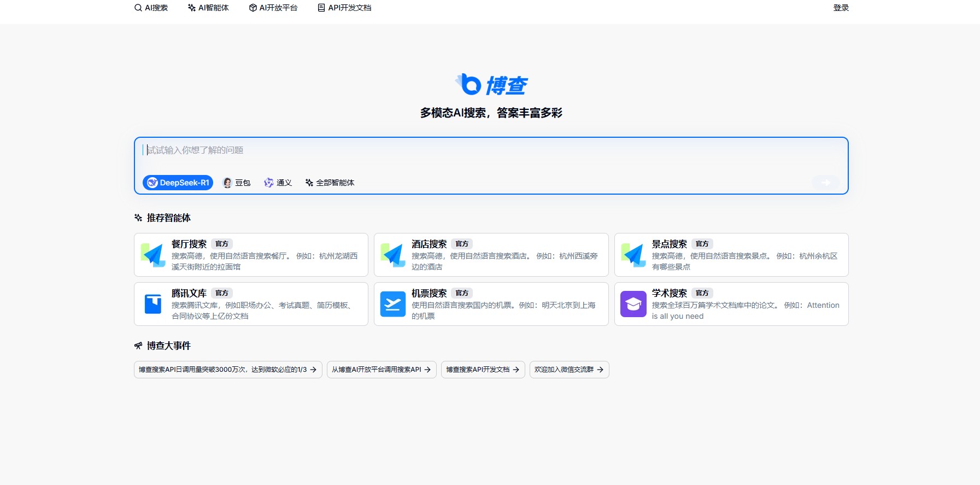Open the AI智能体 nav item
Viewport: 980px width, 485px height.
[208, 8]
